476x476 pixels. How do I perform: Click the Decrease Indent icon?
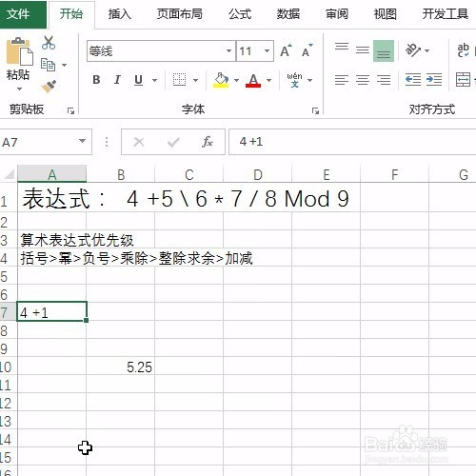point(413,79)
